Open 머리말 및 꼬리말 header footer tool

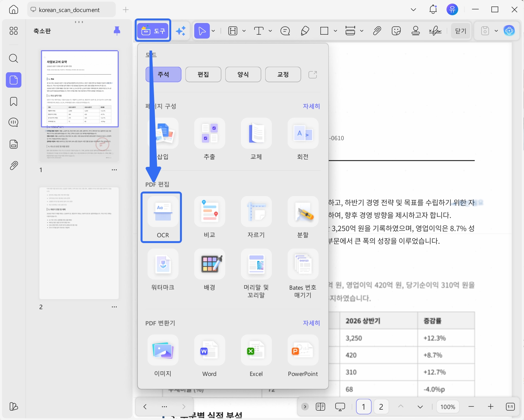coord(256,274)
